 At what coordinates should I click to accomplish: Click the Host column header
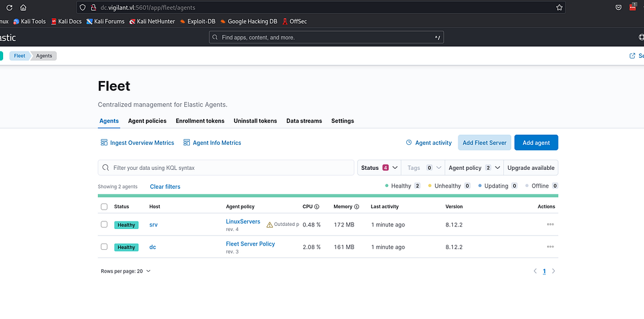coord(155,207)
